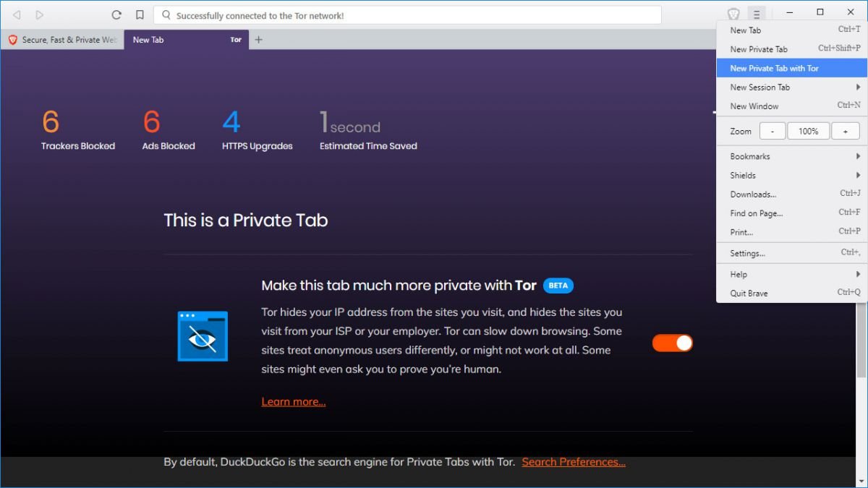The height and width of the screenshot is (488, 868).
Task: Click the 100% zoom level field
Action: tap(809, 132)
